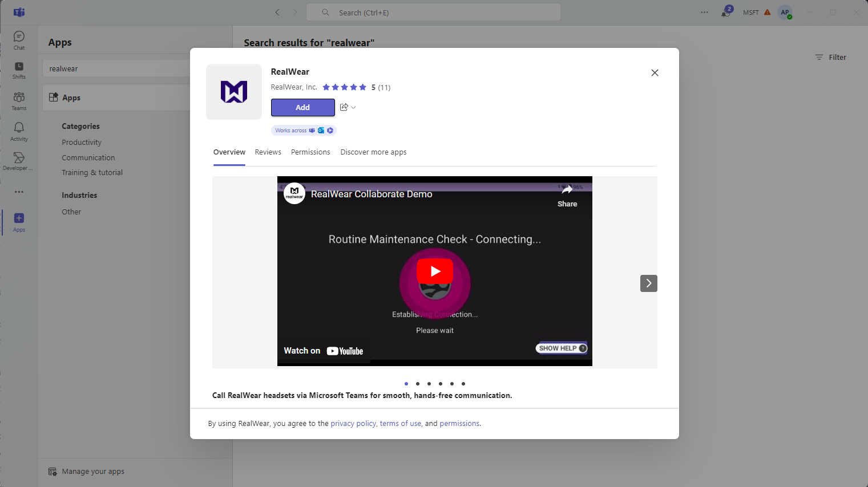
Task: Select the second carousel dot
Action: 418,384
